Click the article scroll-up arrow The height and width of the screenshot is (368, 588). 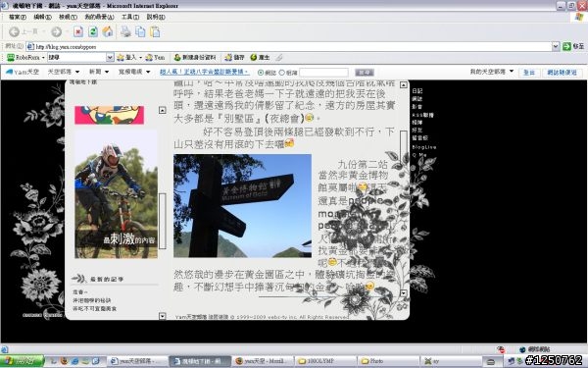click(404, 84)
